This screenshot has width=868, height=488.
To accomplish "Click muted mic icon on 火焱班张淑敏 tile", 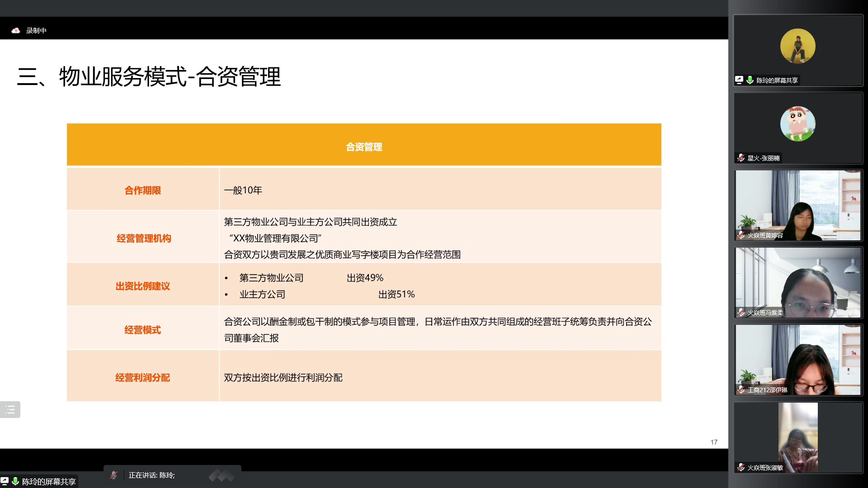I will click(741, 468).
